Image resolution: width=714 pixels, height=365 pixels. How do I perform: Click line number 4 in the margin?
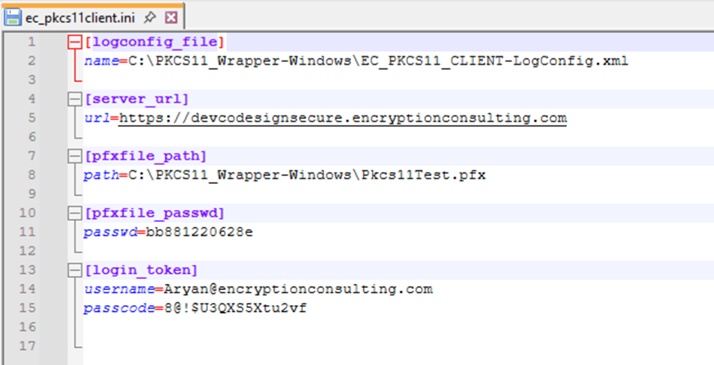[x=31, y=99]
